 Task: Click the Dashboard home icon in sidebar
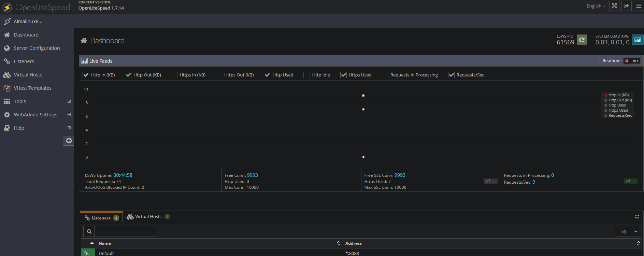(7, 35)
